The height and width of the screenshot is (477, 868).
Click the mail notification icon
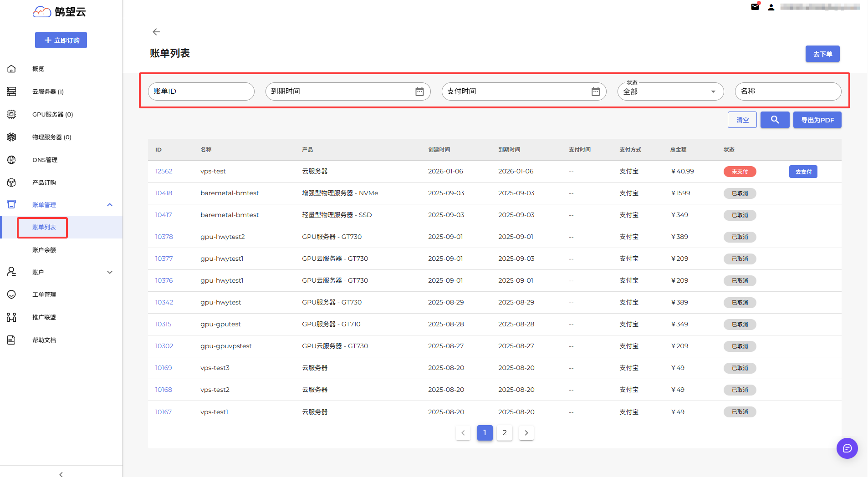pos(755,7)
